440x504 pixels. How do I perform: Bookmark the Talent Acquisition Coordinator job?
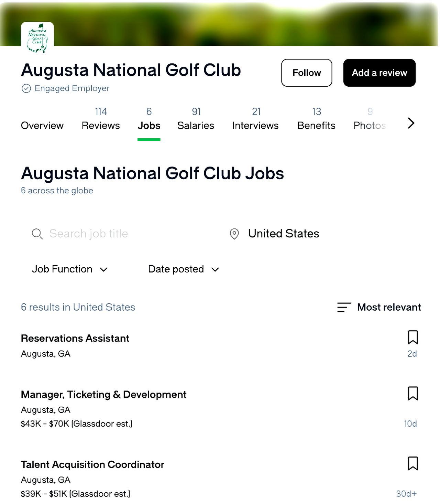click(413, 463)
